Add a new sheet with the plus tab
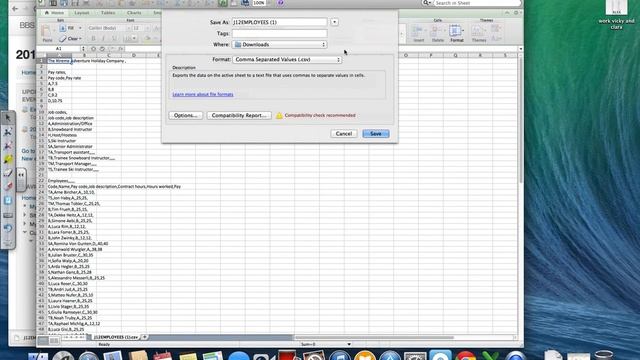This screenshot has width=640, height=360. pos(144,337)
